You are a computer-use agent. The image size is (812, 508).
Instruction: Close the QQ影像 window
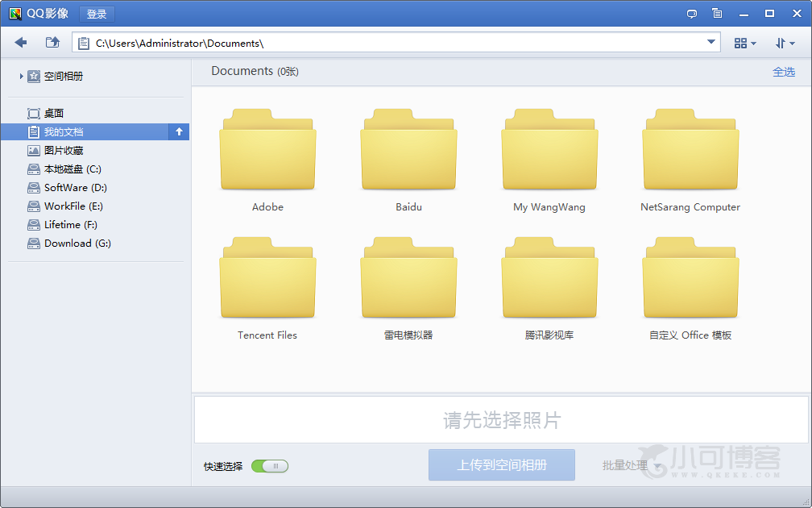pos(797,14)
